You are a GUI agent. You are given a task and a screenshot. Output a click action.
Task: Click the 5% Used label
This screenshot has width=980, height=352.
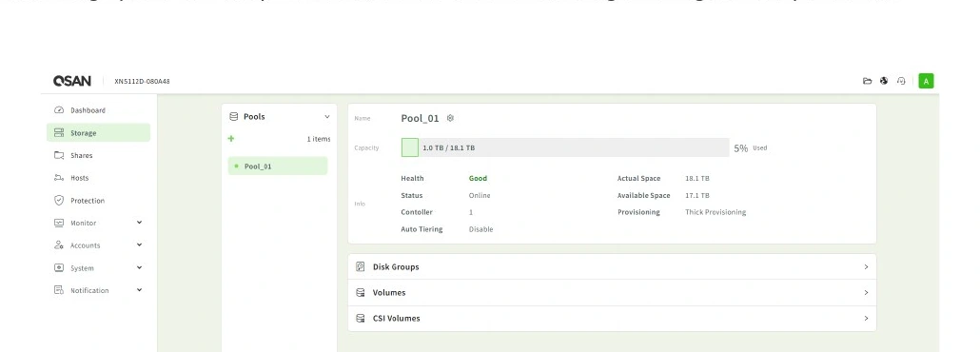coord(750,148)
